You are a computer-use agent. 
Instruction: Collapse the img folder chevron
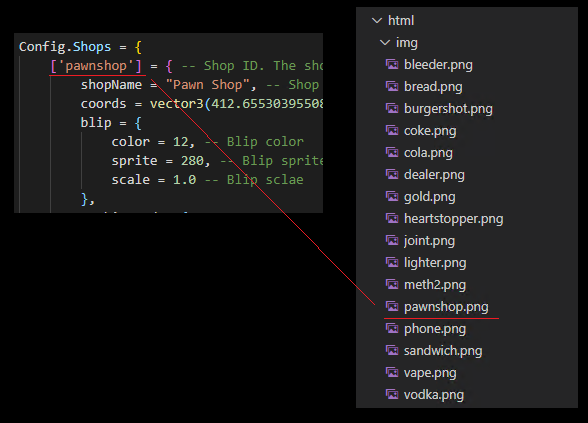click(x=385, y=42)
